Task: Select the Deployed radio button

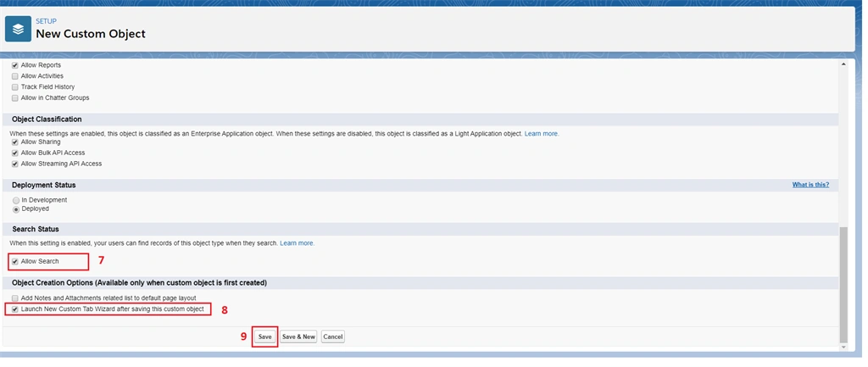Action: (x=16, y=209)
